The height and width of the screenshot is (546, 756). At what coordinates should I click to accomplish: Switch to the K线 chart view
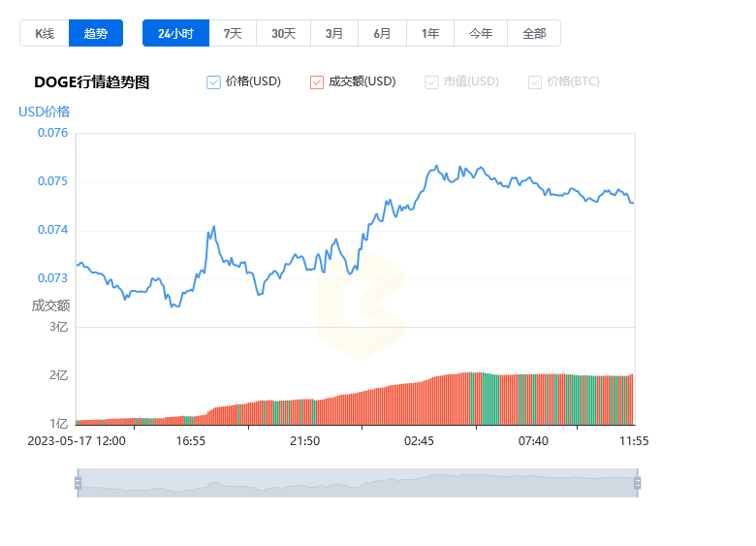pyautogui.click(x=45, y=33)
